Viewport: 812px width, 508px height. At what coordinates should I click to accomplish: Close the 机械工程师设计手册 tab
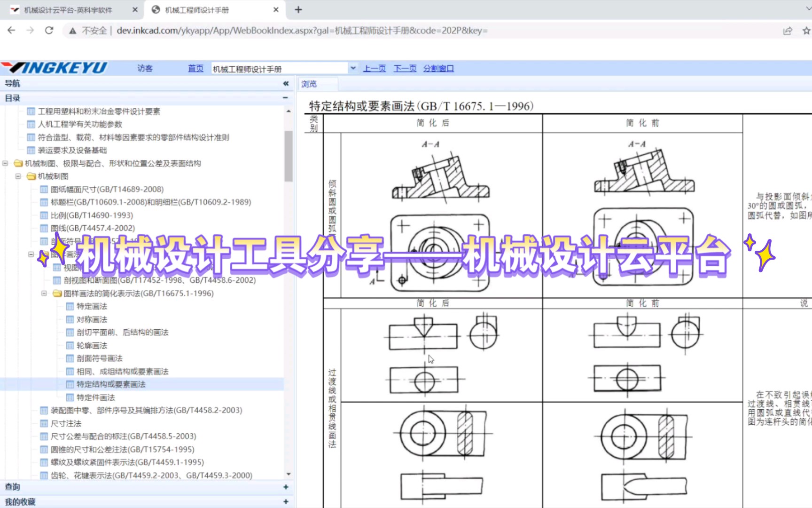coord(276,9)
